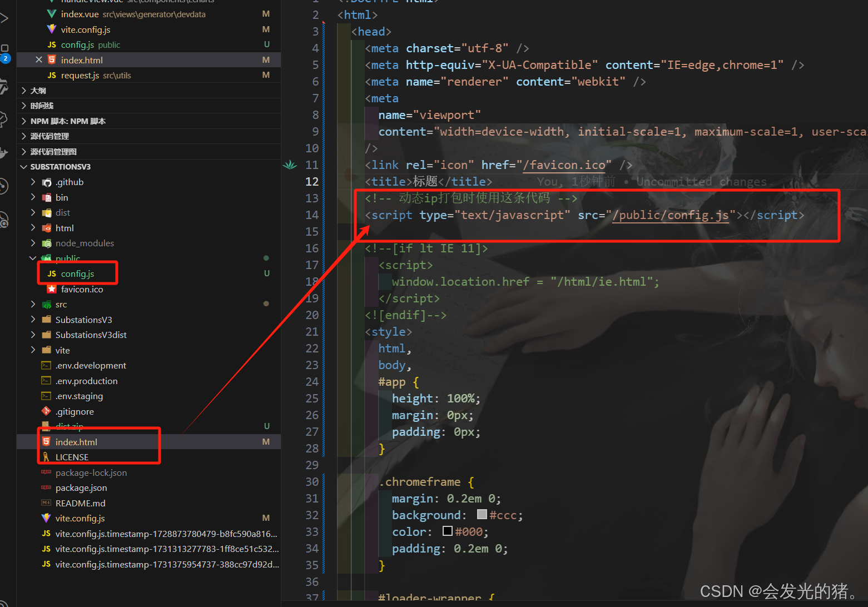The image size is (868, 607).
Task: Click the README.md markdown icon
Action: point(46,503)
